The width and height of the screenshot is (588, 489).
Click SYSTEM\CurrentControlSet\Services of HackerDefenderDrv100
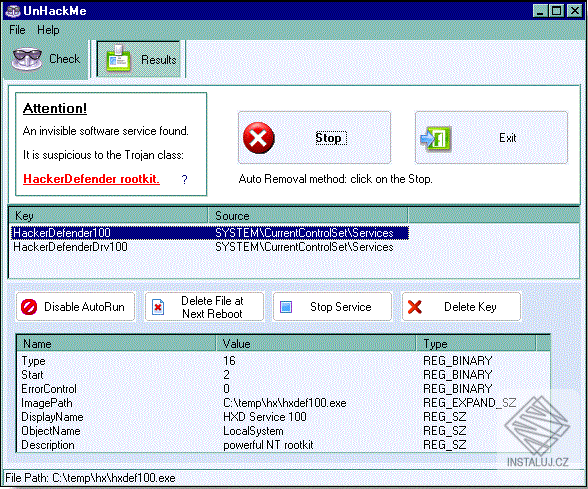pyautogui.click(x=304, y=247)
